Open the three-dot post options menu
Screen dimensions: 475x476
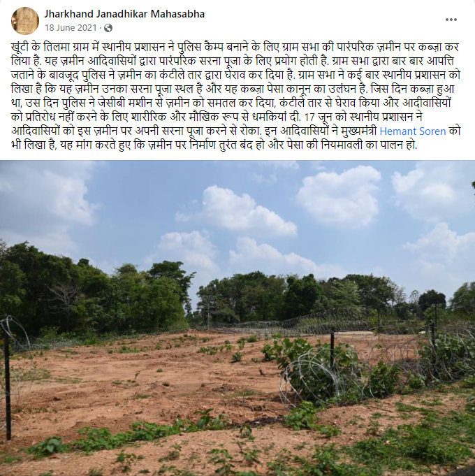point(451,20)
